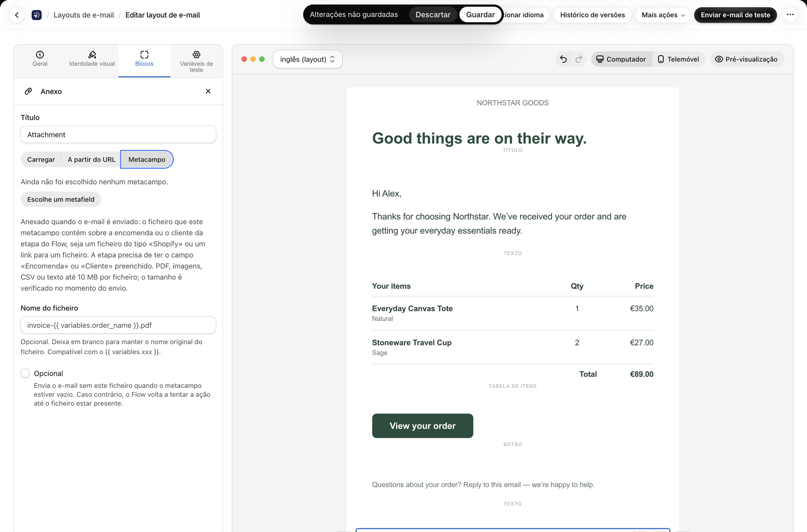Select the 'Good things are on their way.' heading

pos(479,138)
